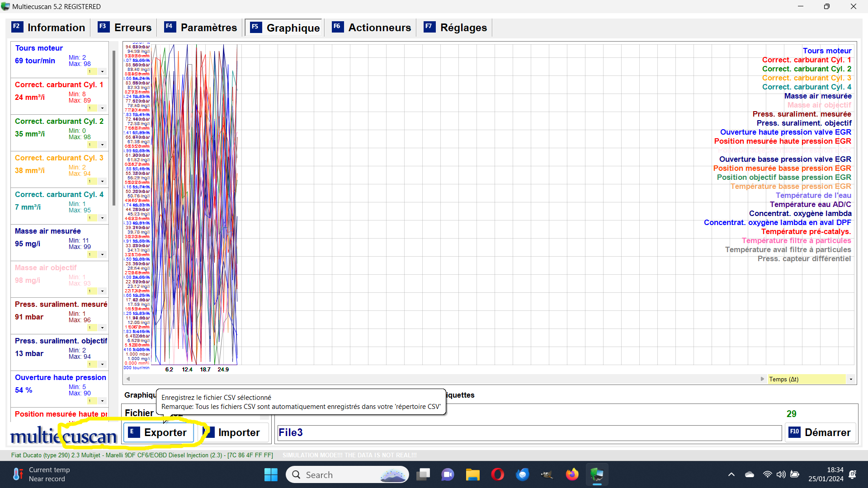Screen dimensions: 868x488
Task: Click the volume speaker tray icon
Action: [x=781, y=474]
